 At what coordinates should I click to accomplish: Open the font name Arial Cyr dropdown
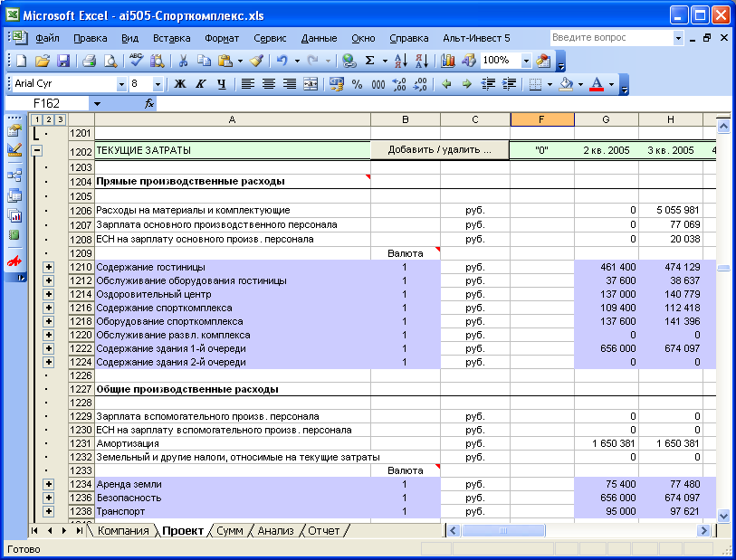point(121,84)
